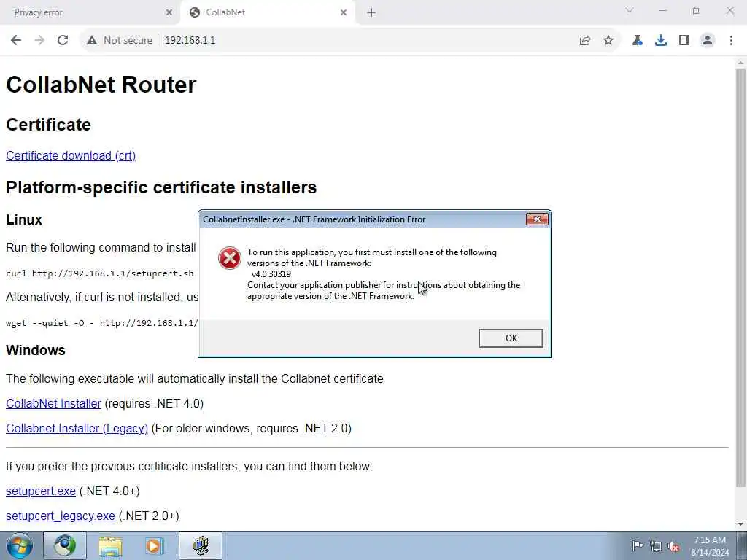
Task: Open Chrome Labs flask icon
Action: click(638, 41)
